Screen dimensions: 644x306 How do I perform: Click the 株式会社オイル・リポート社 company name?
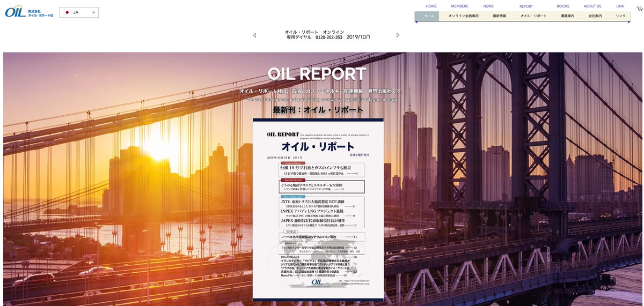pos(40,13)
